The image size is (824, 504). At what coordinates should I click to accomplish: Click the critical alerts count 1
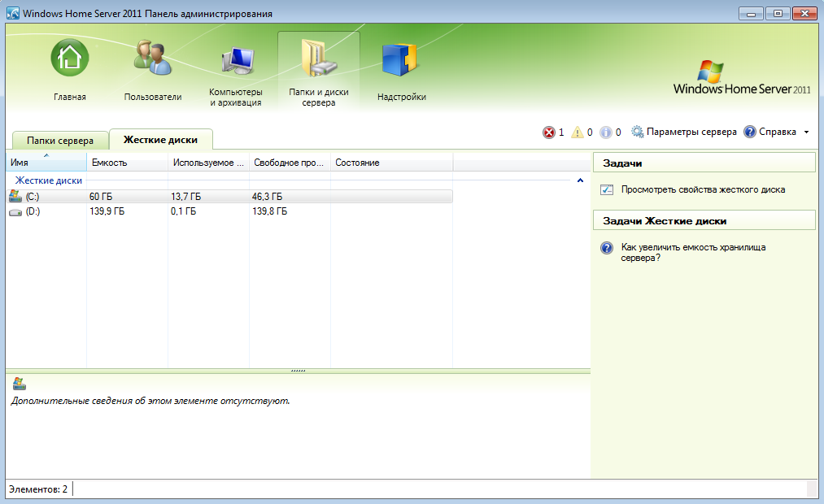[561, 133]
